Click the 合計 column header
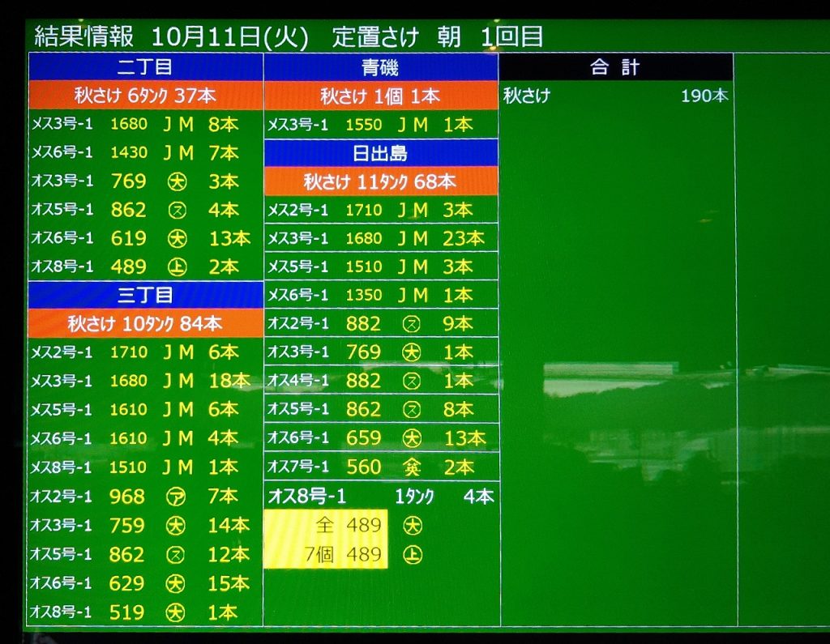 (x=616, y=67)
